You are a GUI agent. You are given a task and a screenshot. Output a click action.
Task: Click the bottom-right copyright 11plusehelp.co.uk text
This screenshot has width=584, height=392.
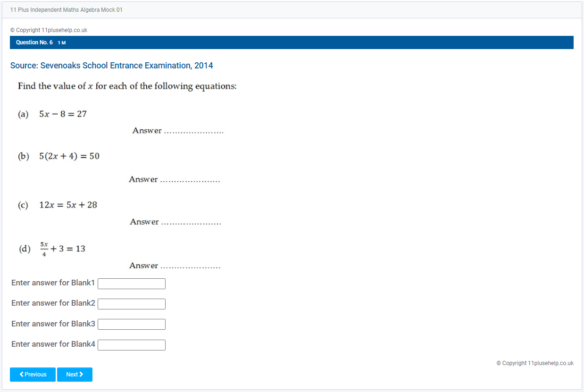point(535,363)
